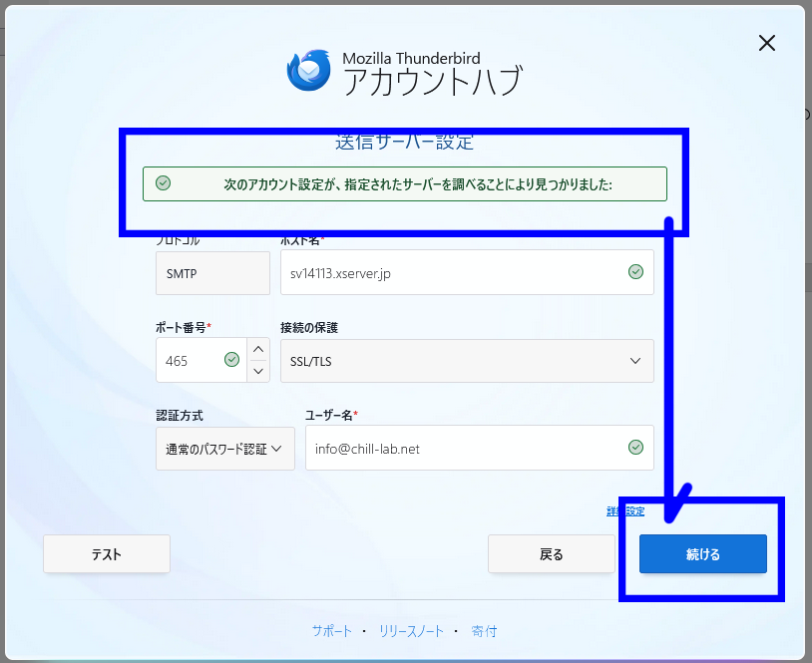Open the 詳細設定 advanced settings link

(625, 511)
